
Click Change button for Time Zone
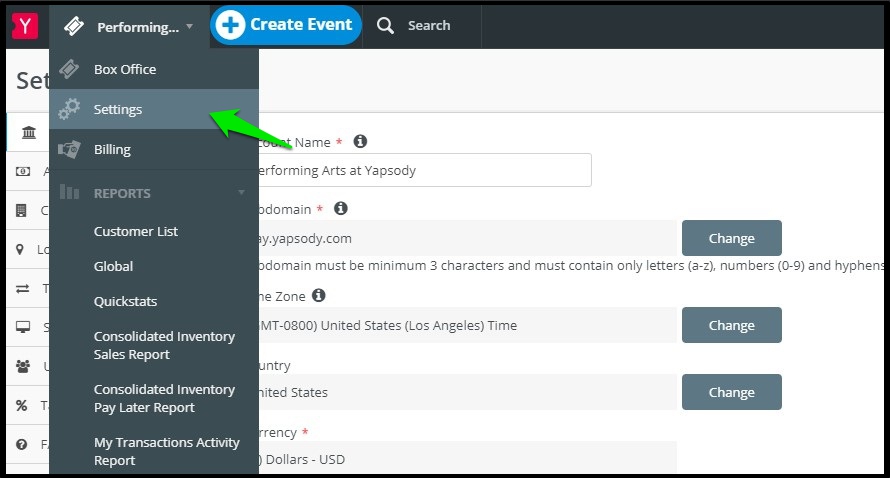732,325
